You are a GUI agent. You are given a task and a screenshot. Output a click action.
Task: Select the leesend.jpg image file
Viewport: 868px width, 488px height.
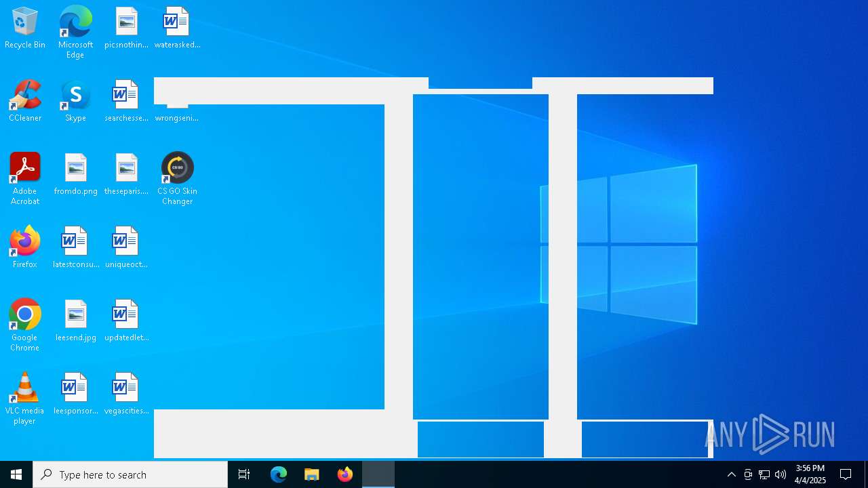75,321
